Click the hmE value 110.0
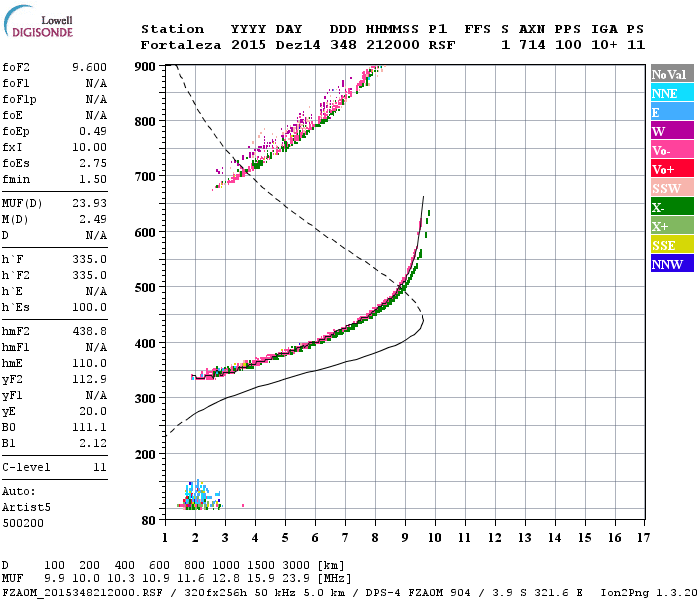This screenshot has height=600, width=700. click(x=89, y=363)
